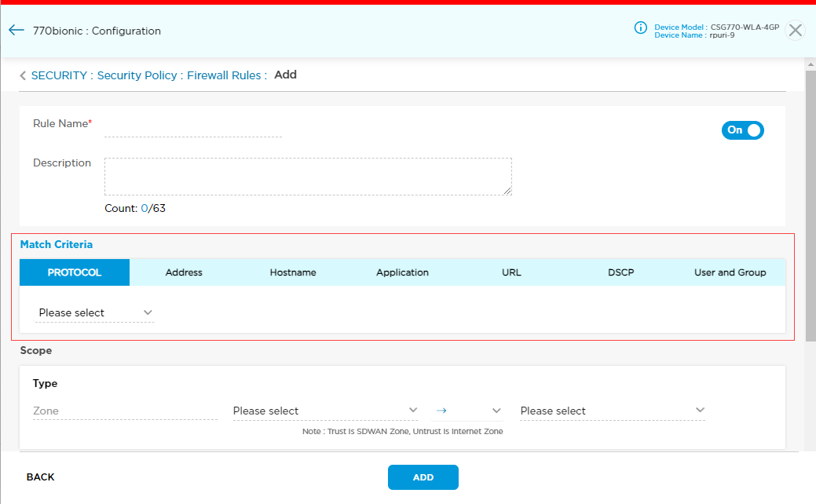Click inside the Description text area

pyautogui.click(x=308, y=176)
